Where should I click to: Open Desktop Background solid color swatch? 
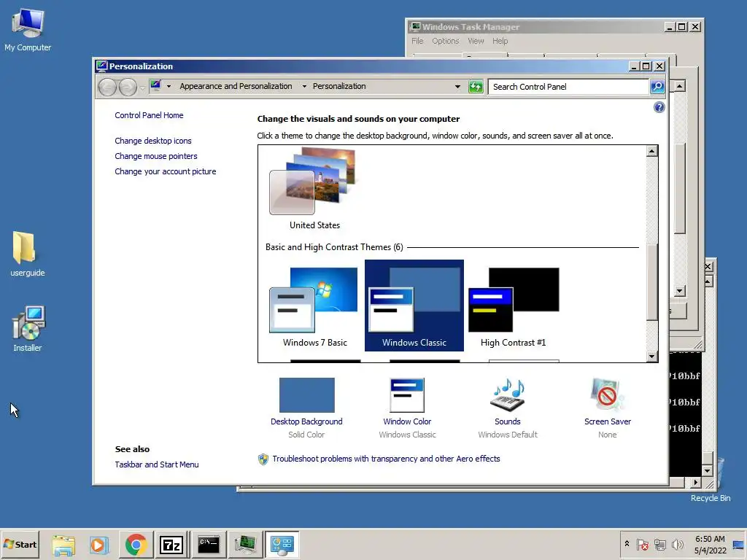click(x=307, y=395)
